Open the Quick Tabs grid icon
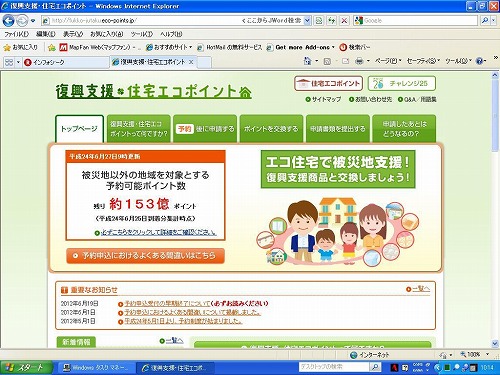 [9, 62]
